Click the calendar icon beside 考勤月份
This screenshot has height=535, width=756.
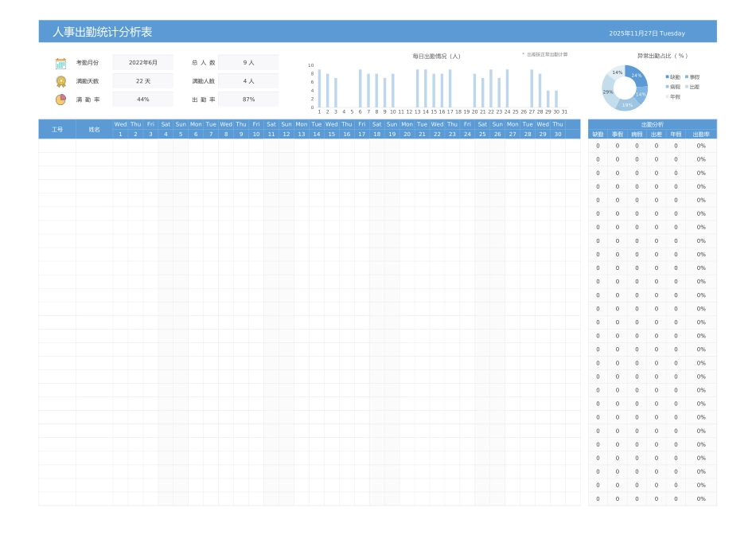(60, 63)
